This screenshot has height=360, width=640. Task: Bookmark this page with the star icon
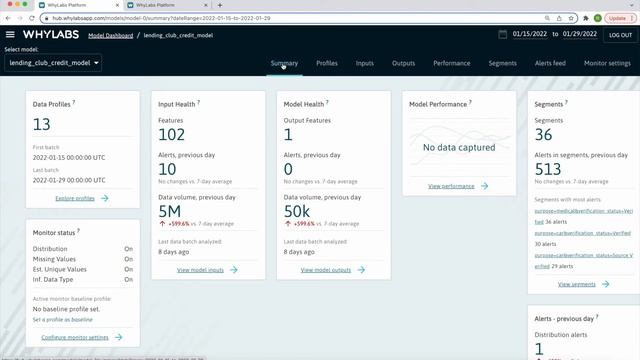tap(571, 18)
